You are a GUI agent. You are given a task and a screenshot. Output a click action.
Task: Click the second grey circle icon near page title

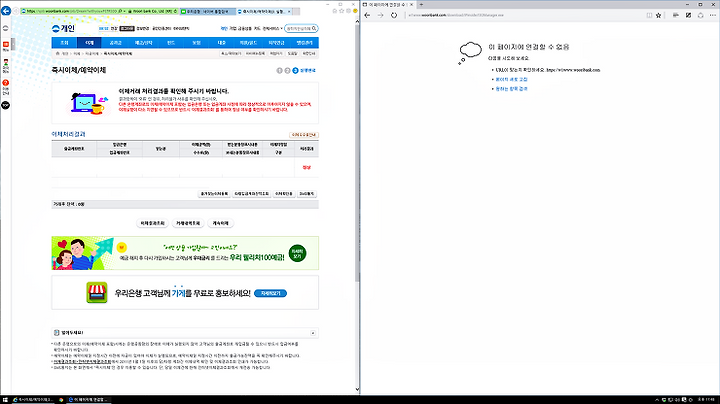pyautogui.click(x=287, y=71)
